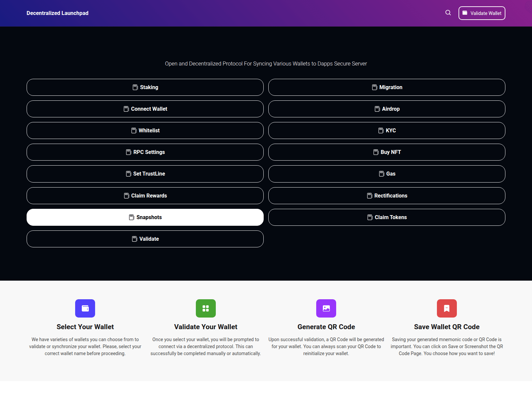Click the search magnifier icon
The image size is (532, 399).
pos(448,13)
